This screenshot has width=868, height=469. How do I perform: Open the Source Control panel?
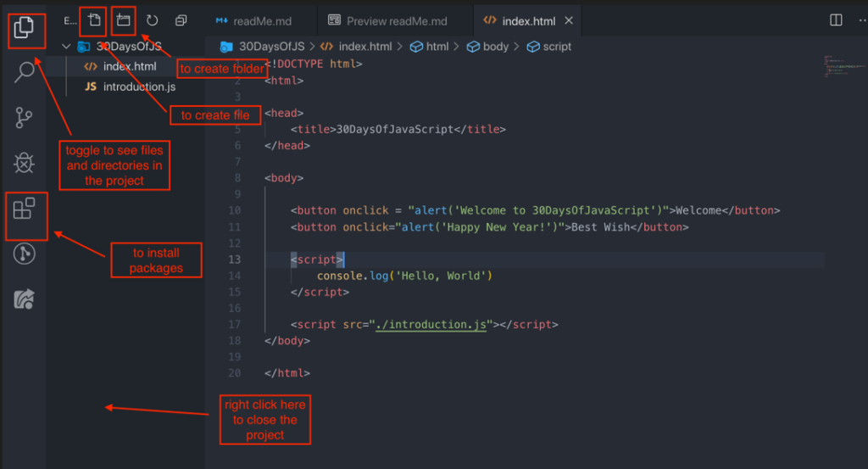(x=24, y=117)
